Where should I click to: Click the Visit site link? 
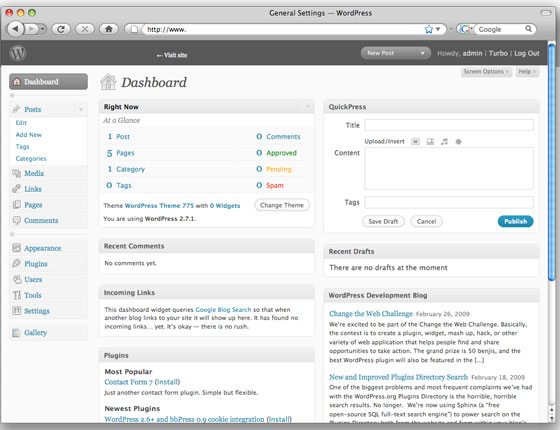click(x=172, y=55)
